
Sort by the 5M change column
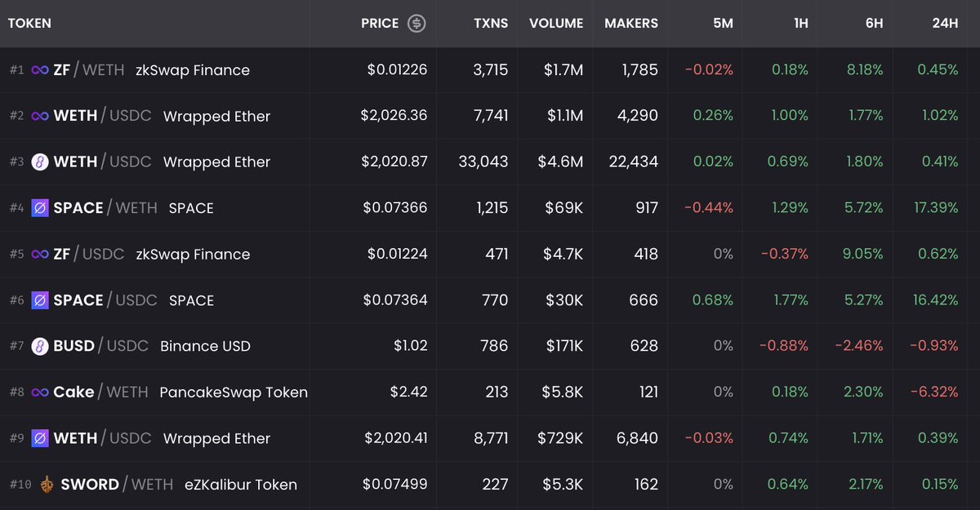(x=723, y=24)
